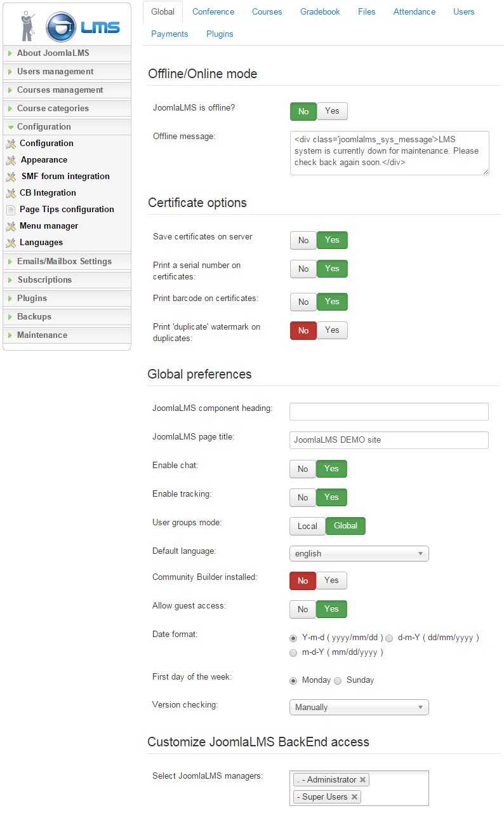The width and height of the screenshot is (504, 813).
Task: Remove the Super Users manager tag
Action: click(354, 796)
